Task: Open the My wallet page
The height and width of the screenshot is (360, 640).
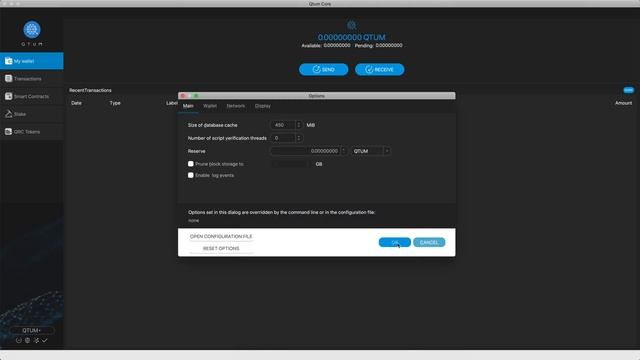Action: (32, 61)
